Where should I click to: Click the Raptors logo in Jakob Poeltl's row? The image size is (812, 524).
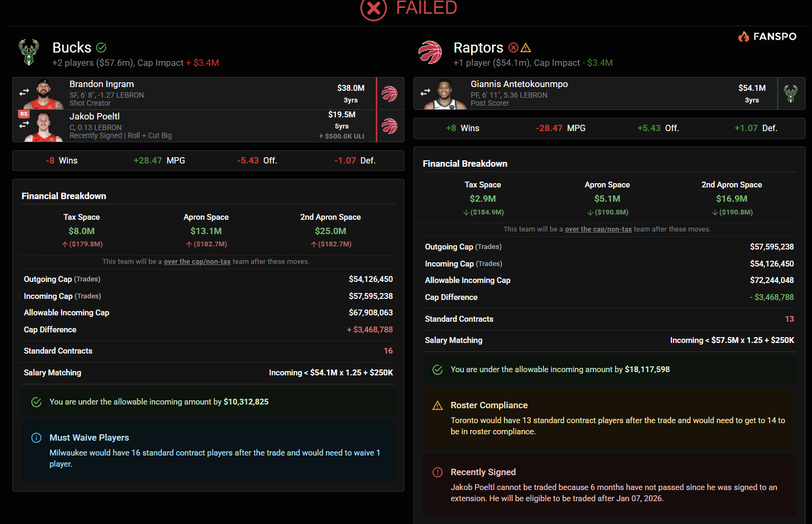pos(390,126)
